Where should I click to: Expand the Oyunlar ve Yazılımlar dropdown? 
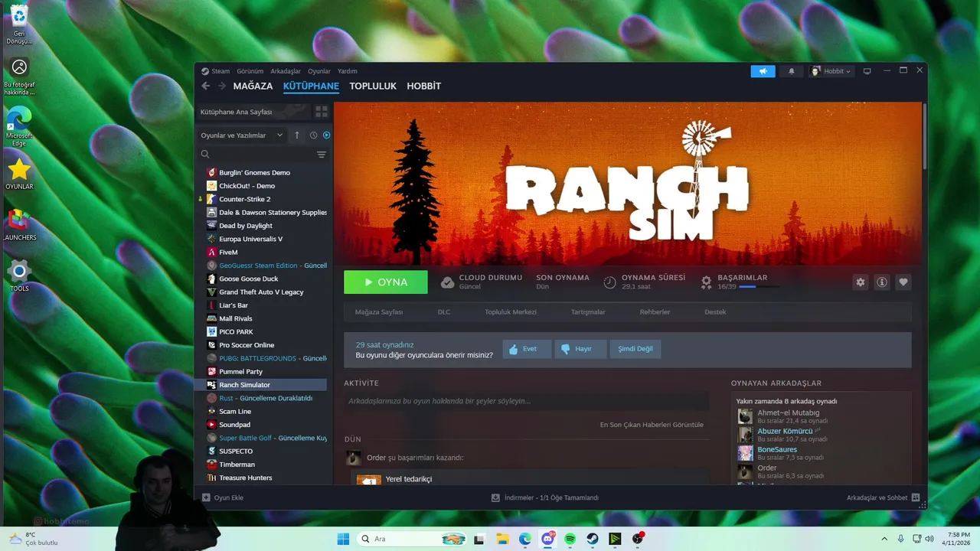click(241, 135)
